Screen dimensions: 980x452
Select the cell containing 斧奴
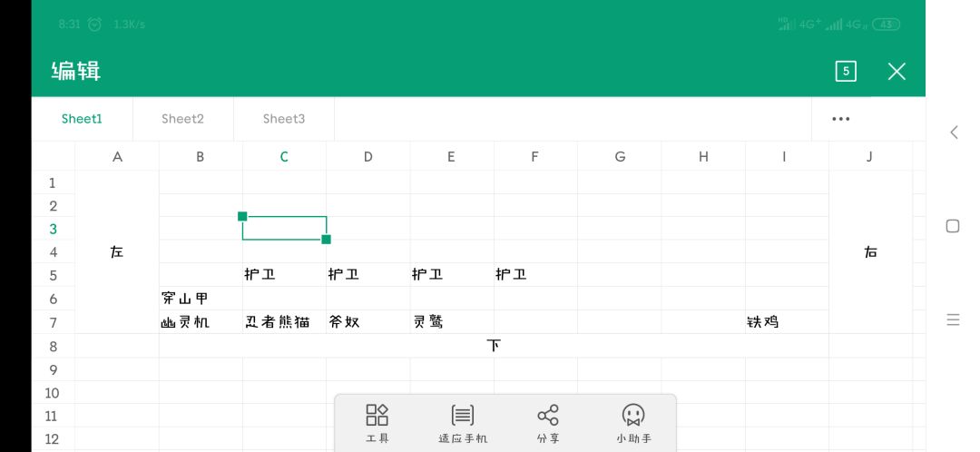point(368,322)
